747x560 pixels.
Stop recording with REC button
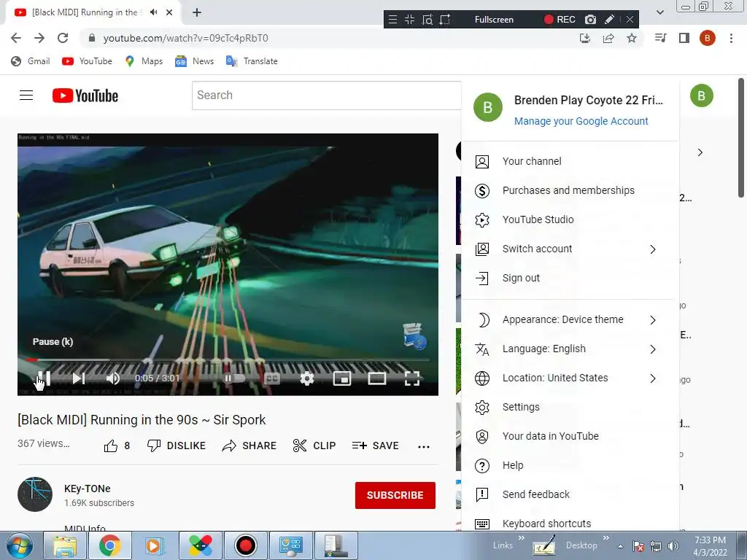coord(560,20)
